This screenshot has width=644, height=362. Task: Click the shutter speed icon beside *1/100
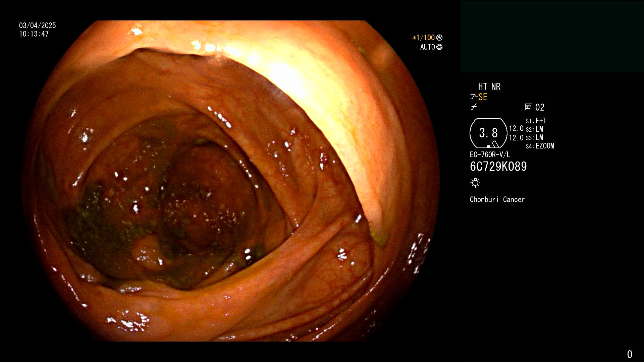pyautogui.click(x=439, y=38)
